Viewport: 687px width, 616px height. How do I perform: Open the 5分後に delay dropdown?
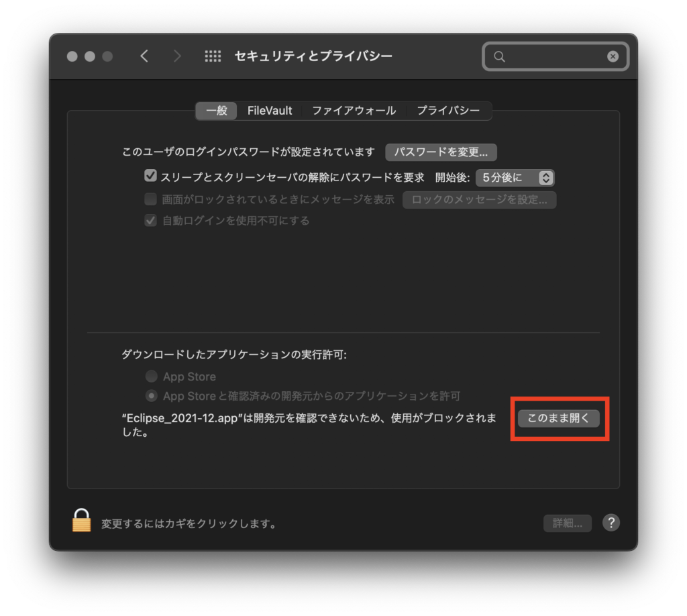[515, 177]
